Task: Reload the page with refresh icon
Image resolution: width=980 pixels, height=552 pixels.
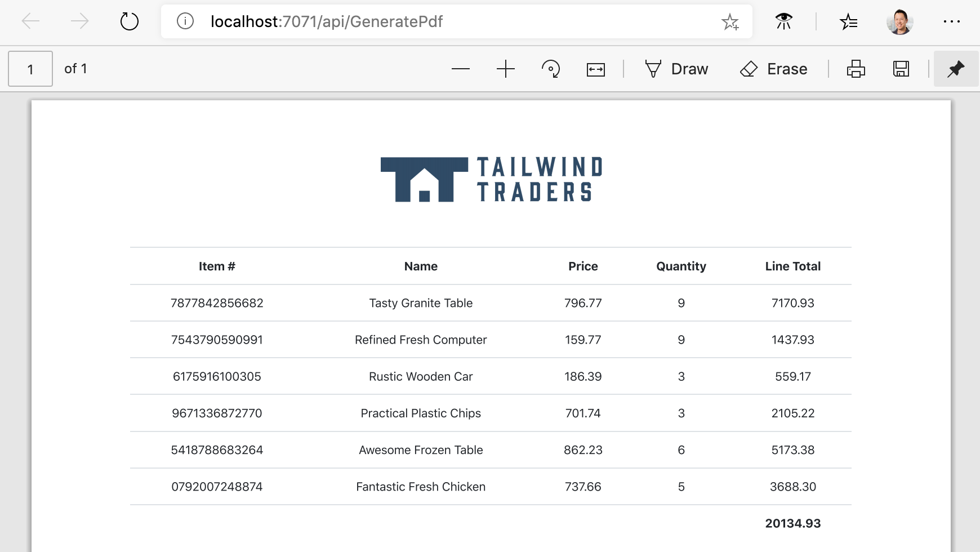Action: point(129,21)
